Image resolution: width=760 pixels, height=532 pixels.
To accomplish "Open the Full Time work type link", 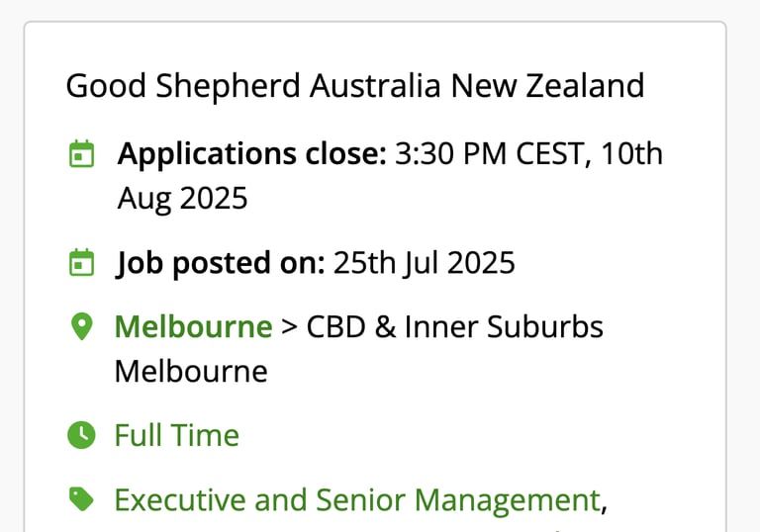I will click(x=177, y=435).
